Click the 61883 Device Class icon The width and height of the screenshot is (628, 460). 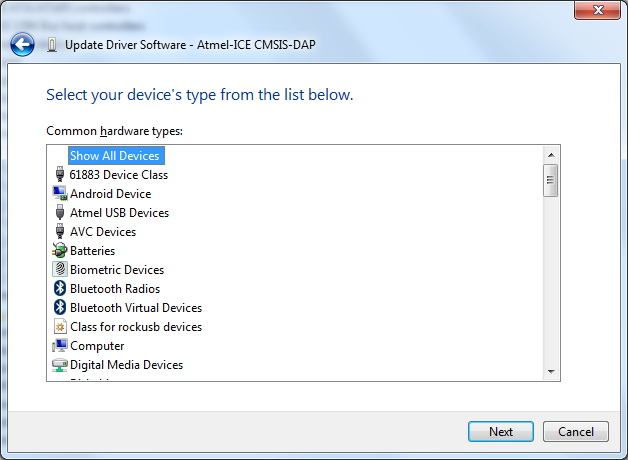[59, 175]
